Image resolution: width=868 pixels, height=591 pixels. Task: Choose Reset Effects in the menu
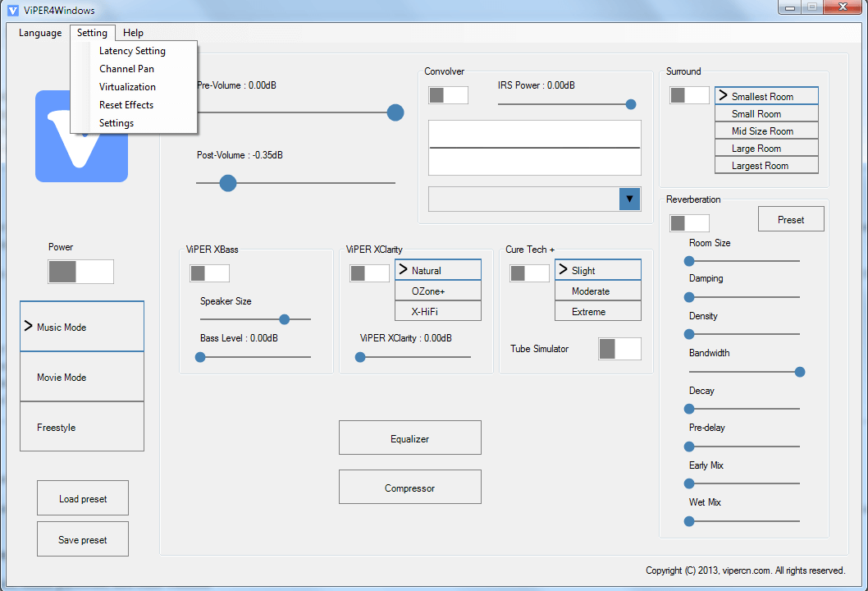tap(126, 105)
